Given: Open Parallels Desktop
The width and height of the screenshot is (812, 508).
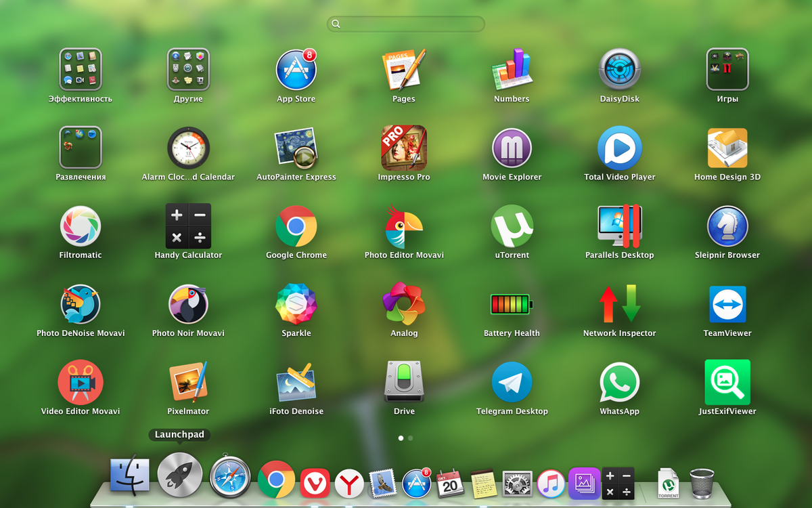Looking at the screenshot, I should coord(619,226).
